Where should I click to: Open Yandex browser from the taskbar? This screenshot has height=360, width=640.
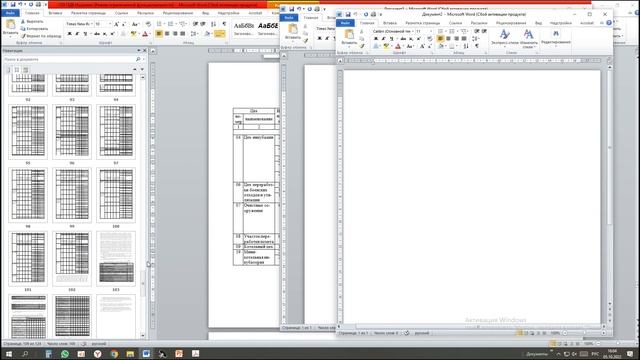click(97, 354)
